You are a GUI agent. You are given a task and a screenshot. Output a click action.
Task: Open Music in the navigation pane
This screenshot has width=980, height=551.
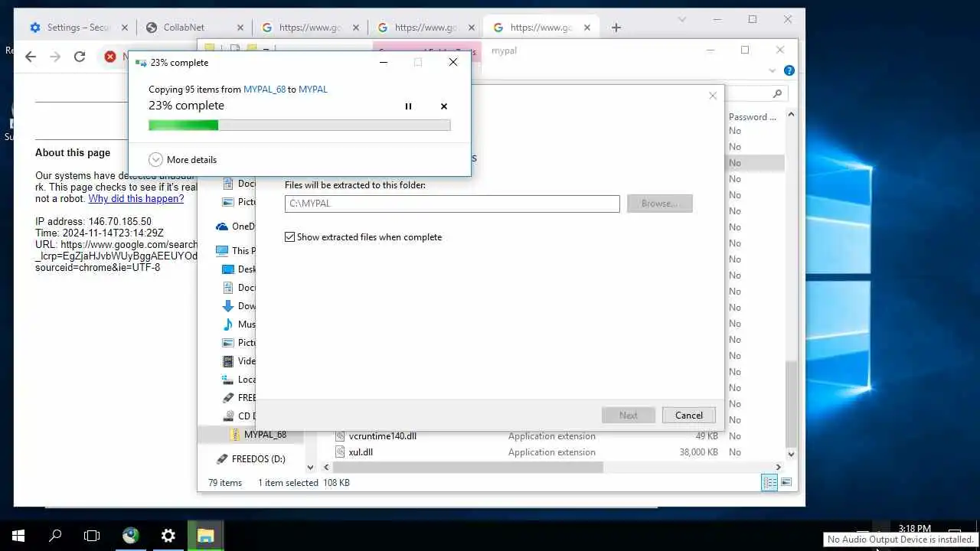click(238, 324)
